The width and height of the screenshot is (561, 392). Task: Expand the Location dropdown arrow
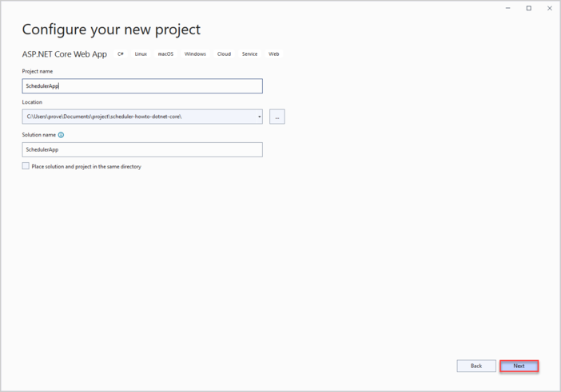(259, 117)
